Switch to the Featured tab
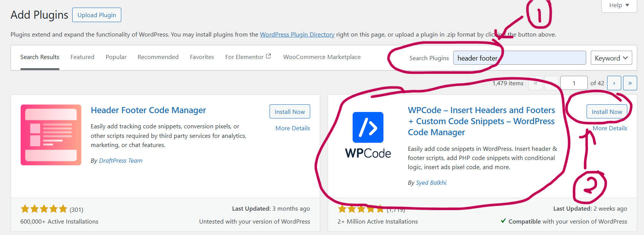 tap(82, 57)
